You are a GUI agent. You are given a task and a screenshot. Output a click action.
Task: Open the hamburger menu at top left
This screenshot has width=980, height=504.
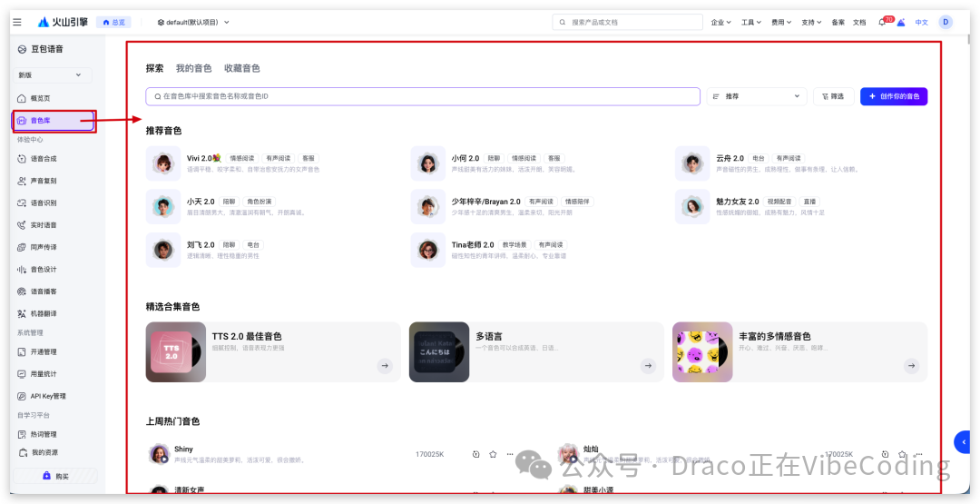17,22
